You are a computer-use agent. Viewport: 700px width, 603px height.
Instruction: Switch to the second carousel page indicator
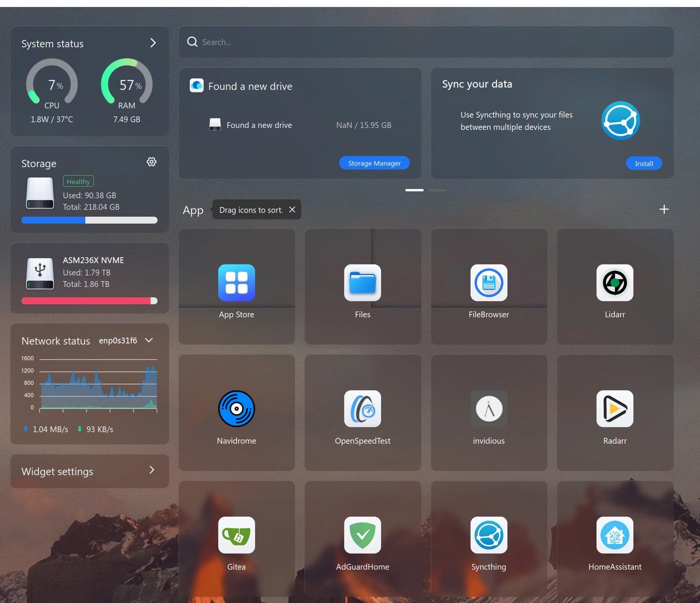(x=437, y=190)
